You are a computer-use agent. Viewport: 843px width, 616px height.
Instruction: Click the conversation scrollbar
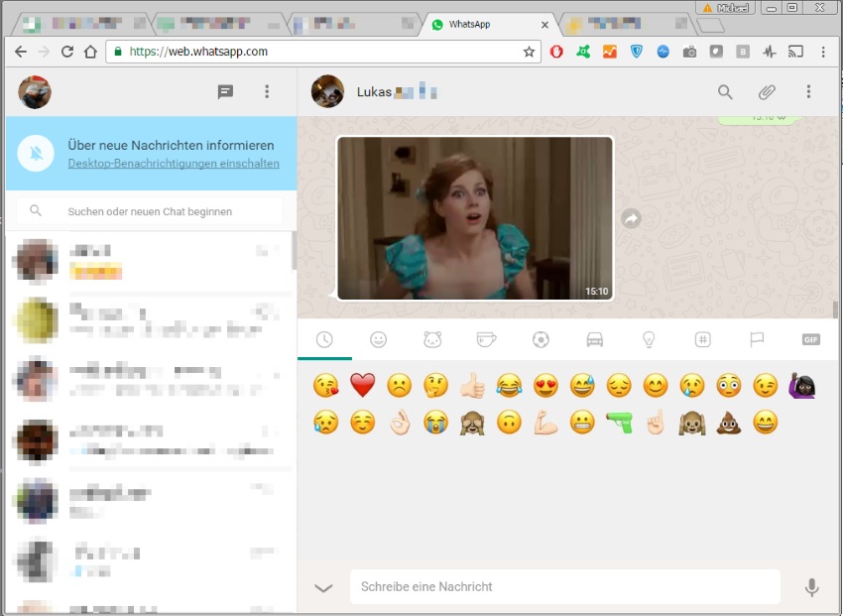click(835, 309)
